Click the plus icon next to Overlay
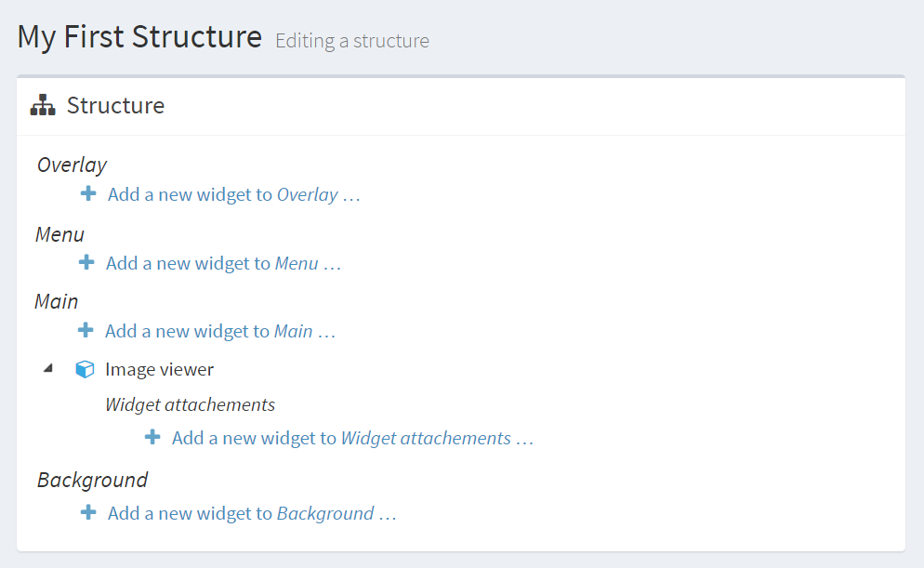The width and height of the screenshot is (924, 568). click(87, 193)
